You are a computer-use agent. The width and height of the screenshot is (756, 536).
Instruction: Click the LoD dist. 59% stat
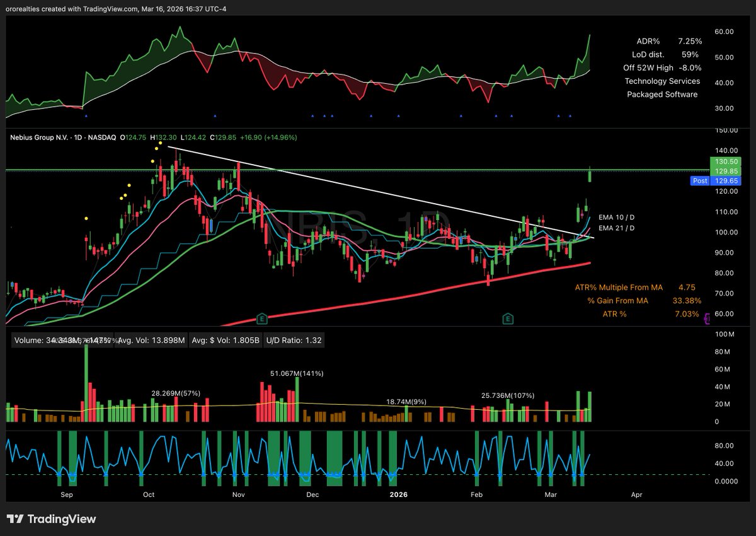[x=667, y=54]
